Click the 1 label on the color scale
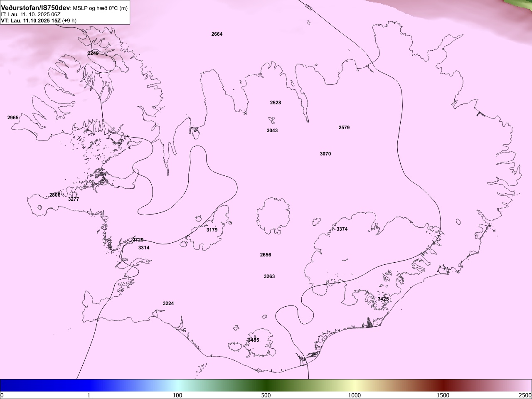 tap(89, 395)
